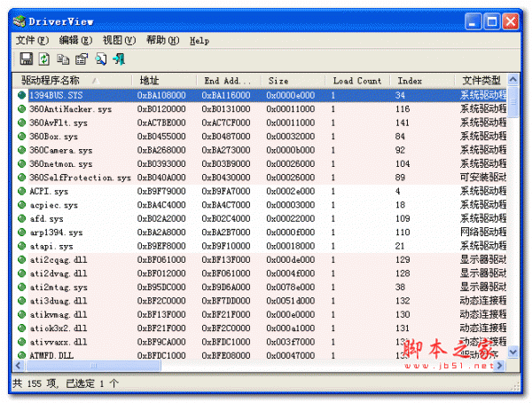532x403 pixels.
Task: Select the ati2dvag.dll driver row
Action: coord(260,273)
